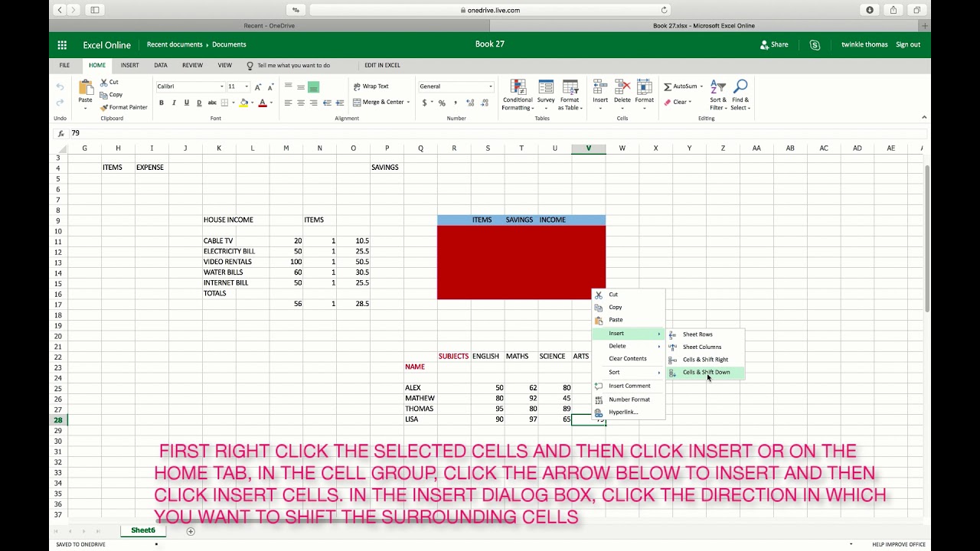Image resolution: width=980 pixels, height=551 pixels.
Task: Choose Insert Comment in context menu
Action: click(629, 386)
